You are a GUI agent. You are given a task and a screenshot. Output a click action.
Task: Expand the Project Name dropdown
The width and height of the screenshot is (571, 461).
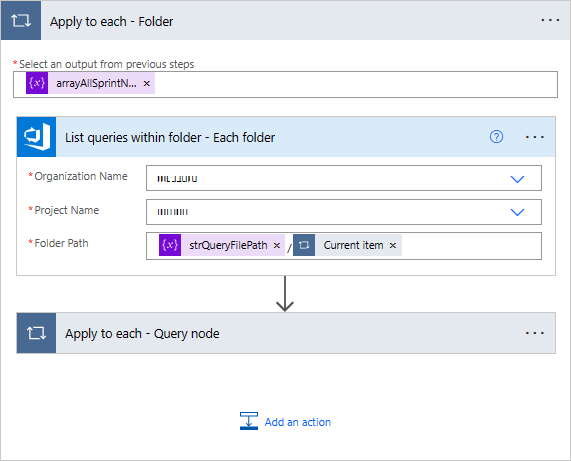point(517,212)
